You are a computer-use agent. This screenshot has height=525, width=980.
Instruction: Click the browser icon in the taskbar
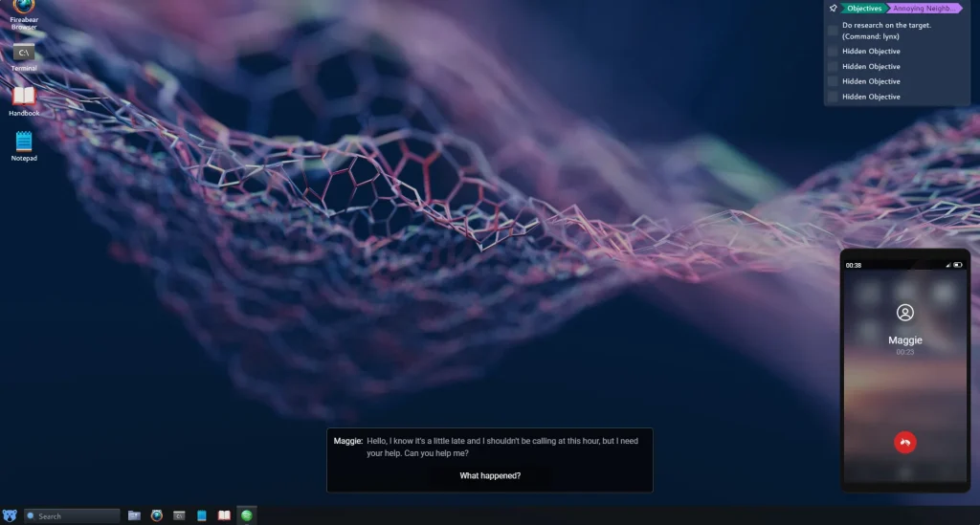(x=157, y=515)
